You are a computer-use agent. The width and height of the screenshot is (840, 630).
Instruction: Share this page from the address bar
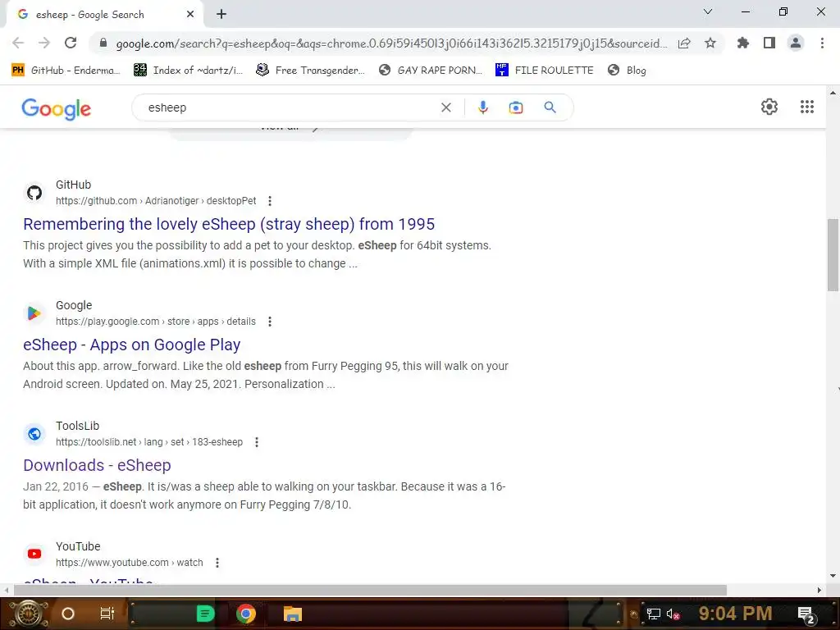tap(684, 43)
